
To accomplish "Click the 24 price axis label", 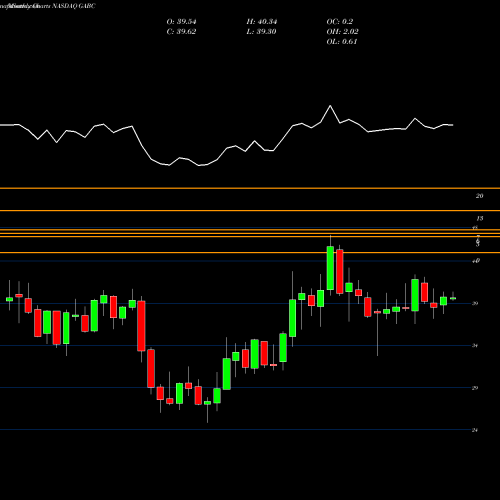I will [475, 430].
